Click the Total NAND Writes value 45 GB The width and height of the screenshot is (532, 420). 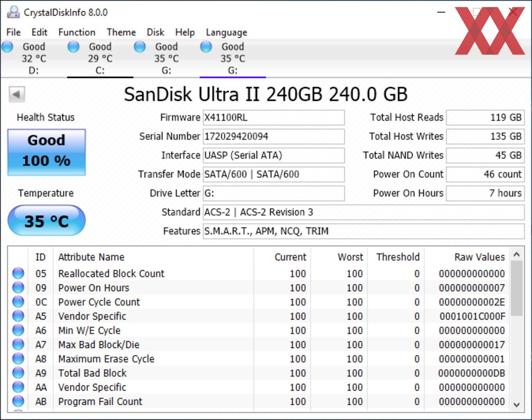485,155
